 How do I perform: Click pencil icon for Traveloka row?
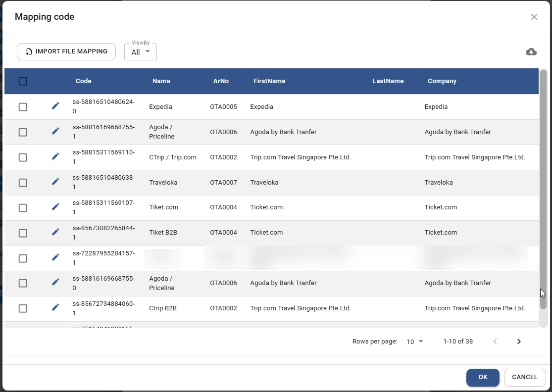pyautogui.click(x=55, y=182)
